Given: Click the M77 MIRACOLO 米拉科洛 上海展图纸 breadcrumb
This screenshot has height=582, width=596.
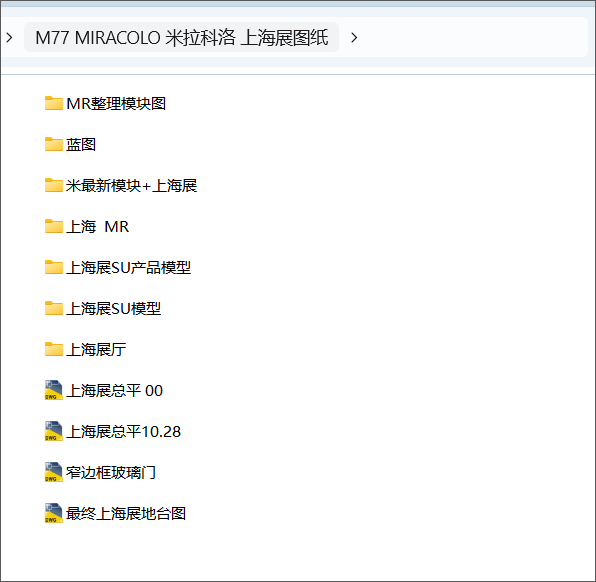Looking at the screenshot, I should pyautogui.click(x=182, y=38).
